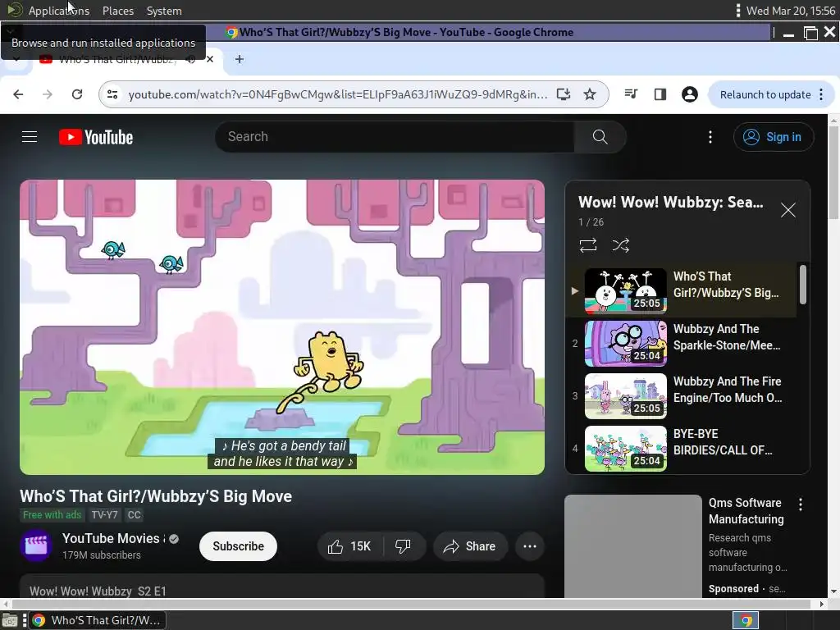This screenshot has height=630, width=840.
Task: Play Wubbzy And The Fire Engine playlist video
Action: (x=682, y=396)
